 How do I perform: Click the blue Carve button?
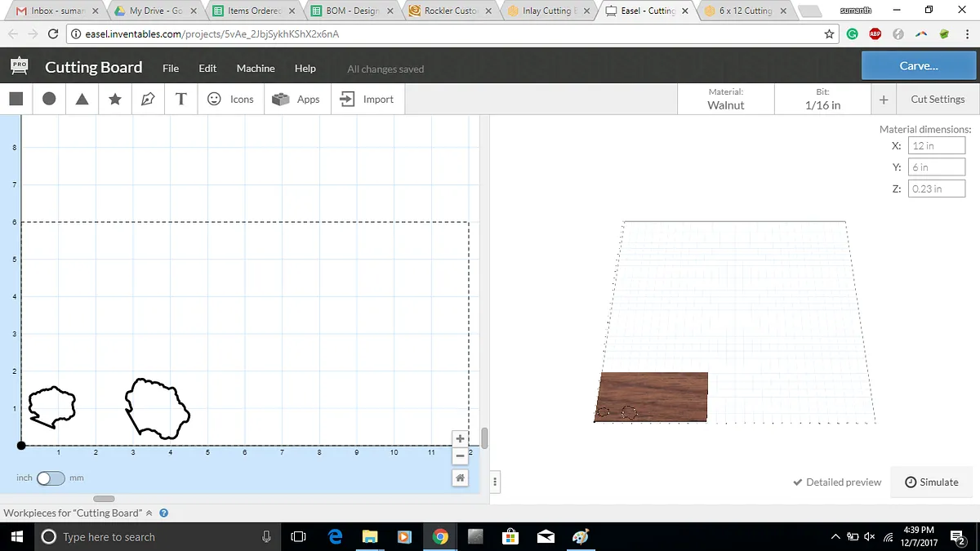click(919, 66)
